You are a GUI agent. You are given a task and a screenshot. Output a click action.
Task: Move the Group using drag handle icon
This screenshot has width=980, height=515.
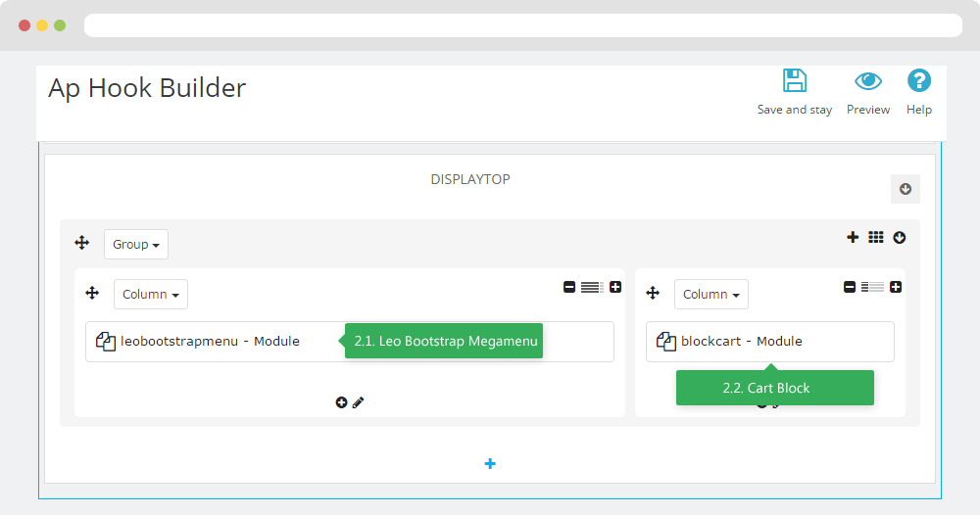[82, 243]
